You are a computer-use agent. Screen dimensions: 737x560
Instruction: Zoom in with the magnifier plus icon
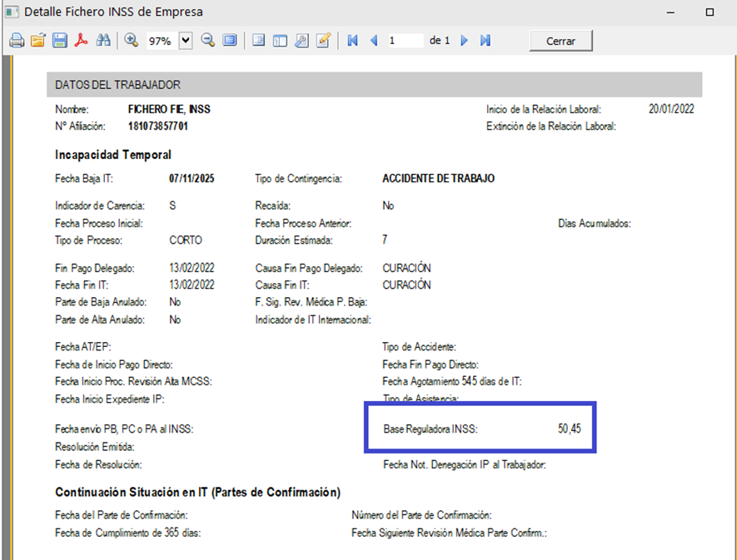[131, 40]
